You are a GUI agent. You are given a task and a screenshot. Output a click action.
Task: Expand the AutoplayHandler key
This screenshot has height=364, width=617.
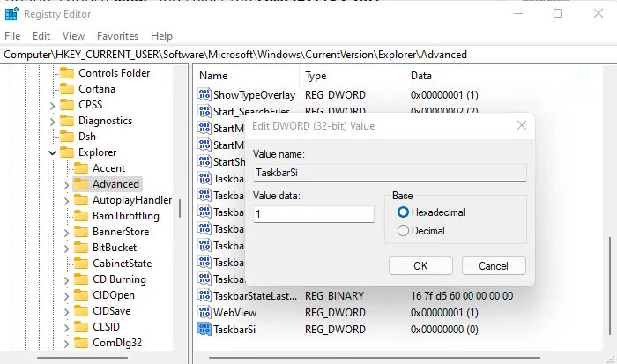pyautogui.click(x=66, y=201)
